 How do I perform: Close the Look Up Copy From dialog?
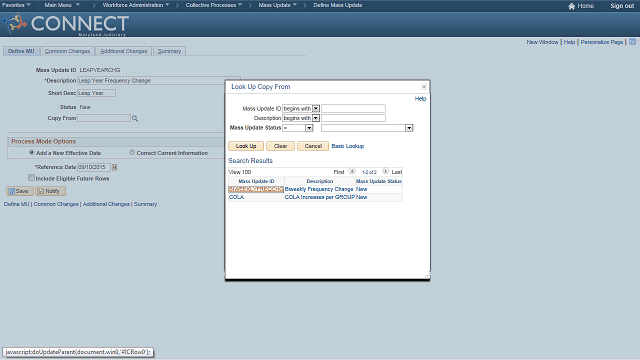(x=424, y=87)
